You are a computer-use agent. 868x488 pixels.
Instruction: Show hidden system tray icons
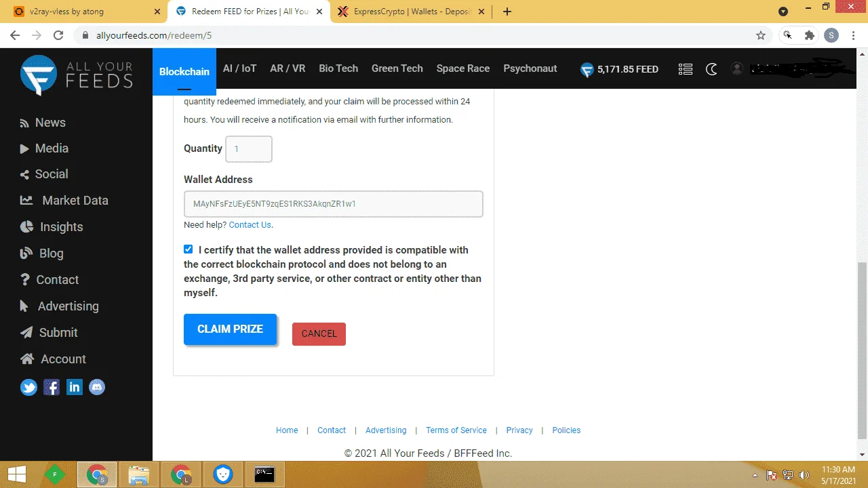click(755, 475)
